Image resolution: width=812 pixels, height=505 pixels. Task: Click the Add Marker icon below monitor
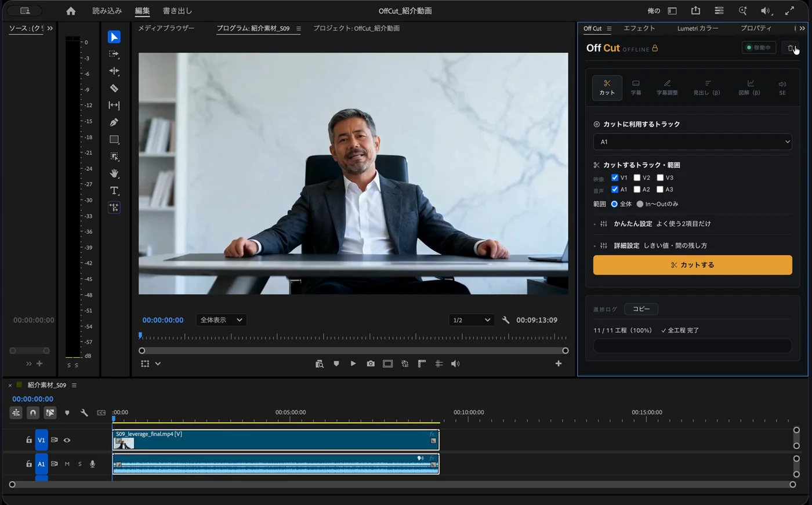point(336,364)
